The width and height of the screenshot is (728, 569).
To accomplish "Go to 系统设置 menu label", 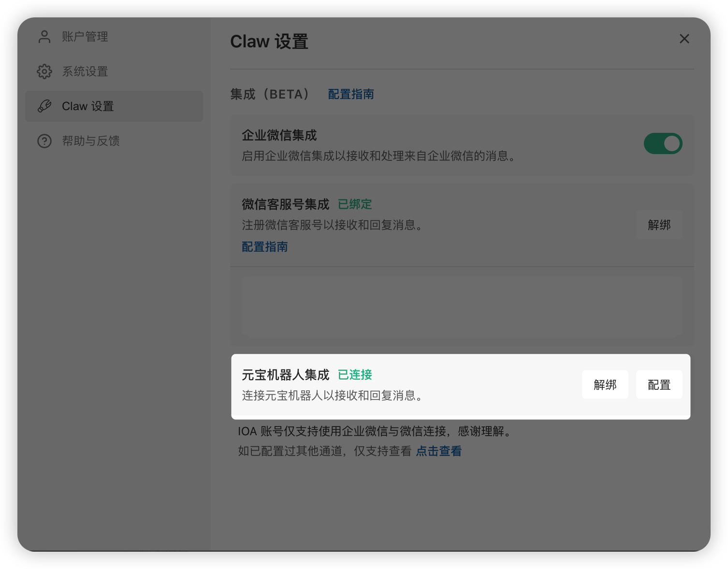I will click(85, 71).
